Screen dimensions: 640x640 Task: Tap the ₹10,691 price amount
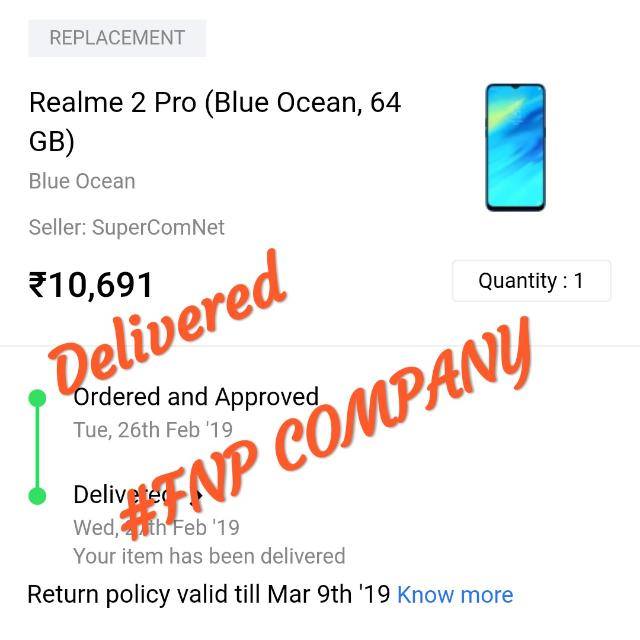(x=91, y=285)
